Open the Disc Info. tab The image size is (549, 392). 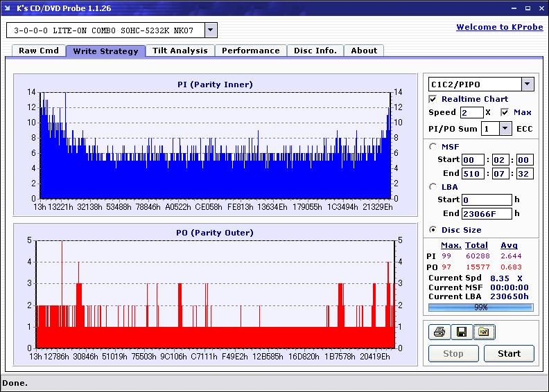pyautogui.click(x=315, y=51)
